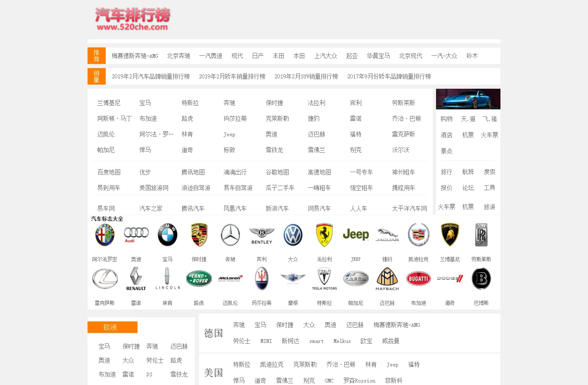
Task: Click the green Jeep logo
Action: pos(356,235)
